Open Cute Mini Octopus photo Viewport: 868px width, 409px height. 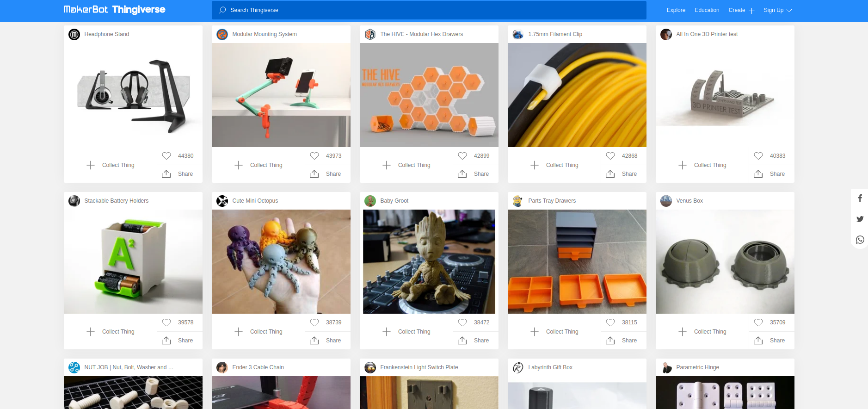(x=281, y=262)
